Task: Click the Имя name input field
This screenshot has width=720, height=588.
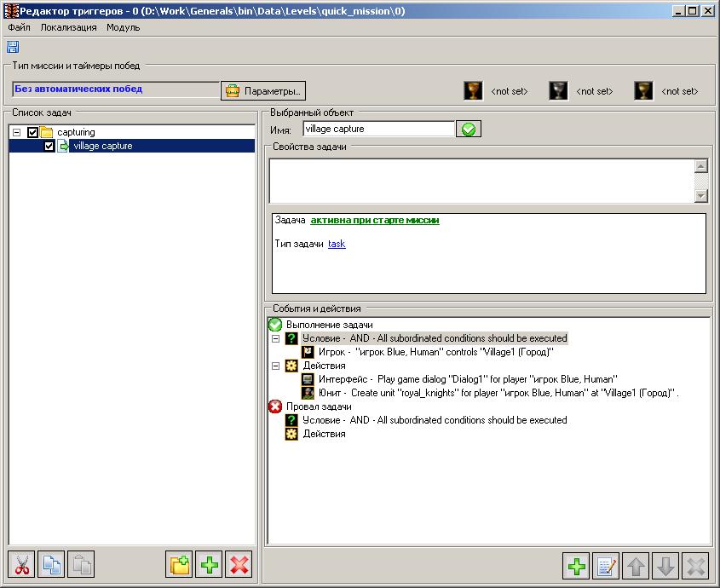Action: (378, 130)
